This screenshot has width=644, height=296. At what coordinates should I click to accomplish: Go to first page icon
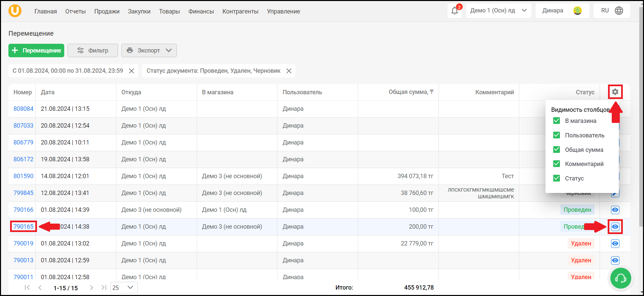tap(27, 288)
